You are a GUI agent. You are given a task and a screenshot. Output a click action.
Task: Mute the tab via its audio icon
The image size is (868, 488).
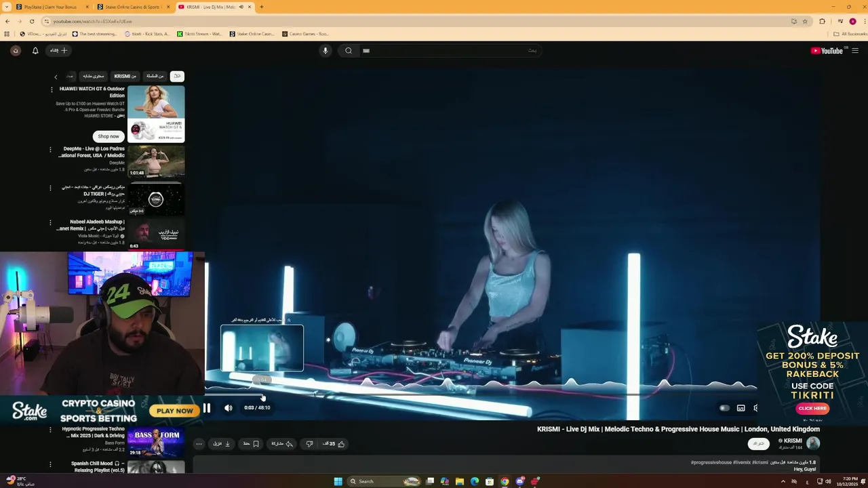[241, 7]
